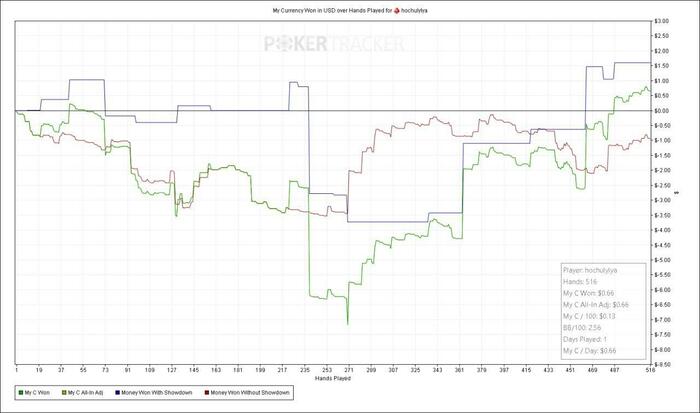The width and height of the screenshot is (700, 413).
Task: Click the '$-7.00' y-axis label
Action: tap(661, 320)
